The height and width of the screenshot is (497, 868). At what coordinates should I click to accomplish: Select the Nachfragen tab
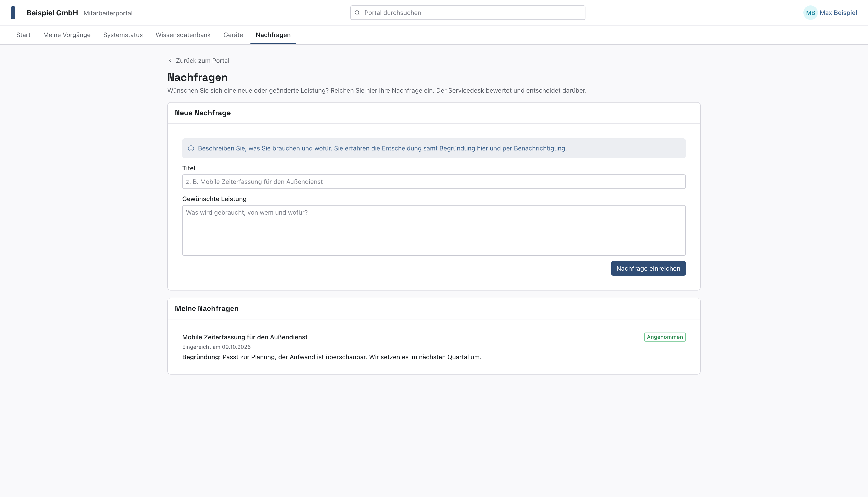[x=273, y=35]
